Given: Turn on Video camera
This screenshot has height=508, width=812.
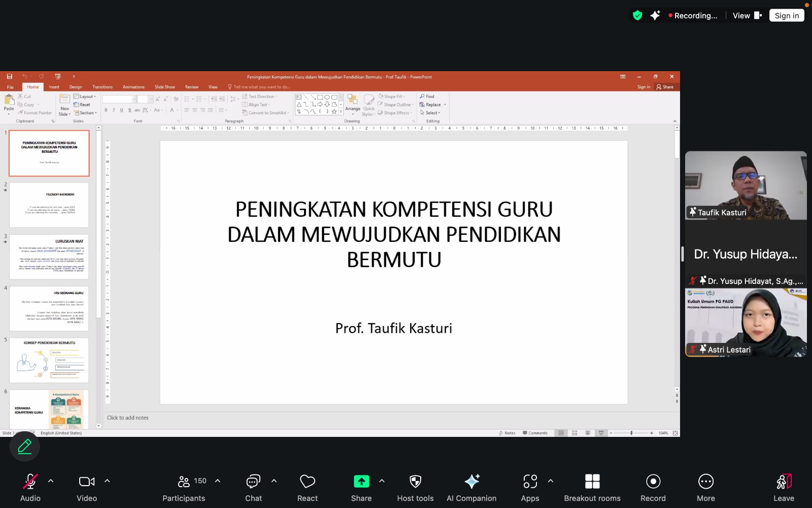Looking at the screenshot, I should (x=87, y=488).
